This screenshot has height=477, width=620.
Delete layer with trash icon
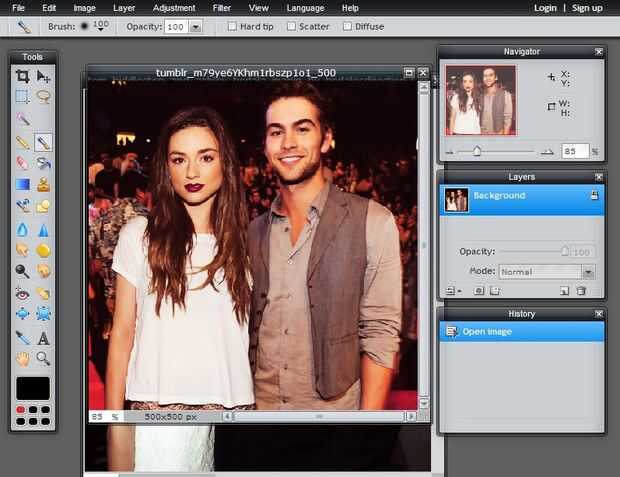[x=581, y=291]
